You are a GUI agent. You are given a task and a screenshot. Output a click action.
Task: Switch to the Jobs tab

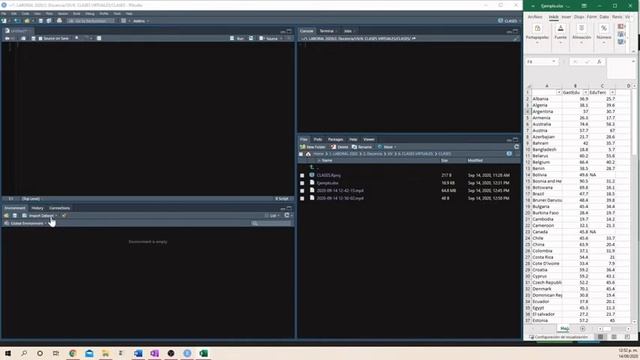point(348,31)
